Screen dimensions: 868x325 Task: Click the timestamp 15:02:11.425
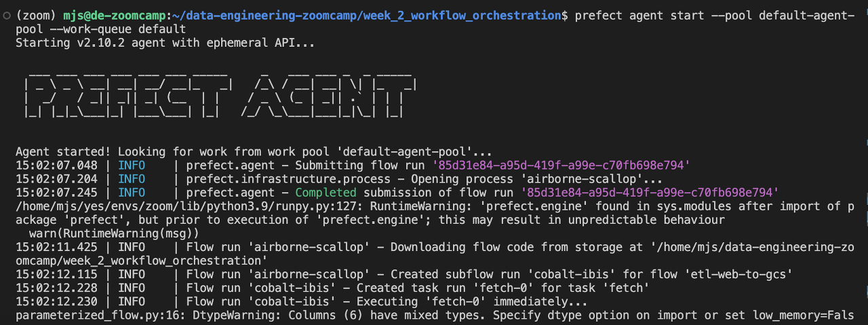(56, 247)
